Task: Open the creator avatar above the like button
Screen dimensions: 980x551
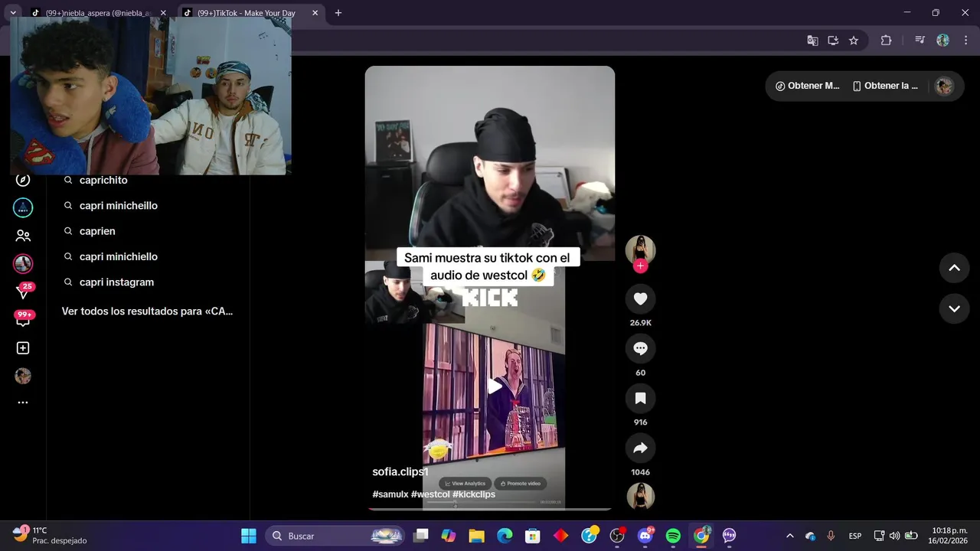Action: click(641, 250)
